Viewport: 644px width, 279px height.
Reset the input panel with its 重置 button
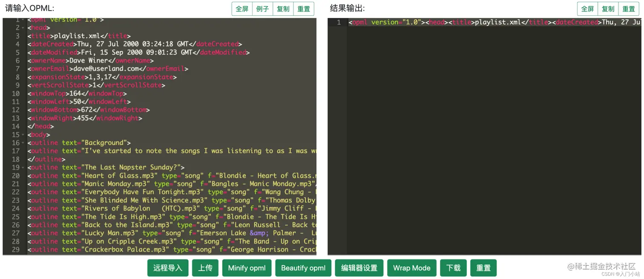pos(304,9)
